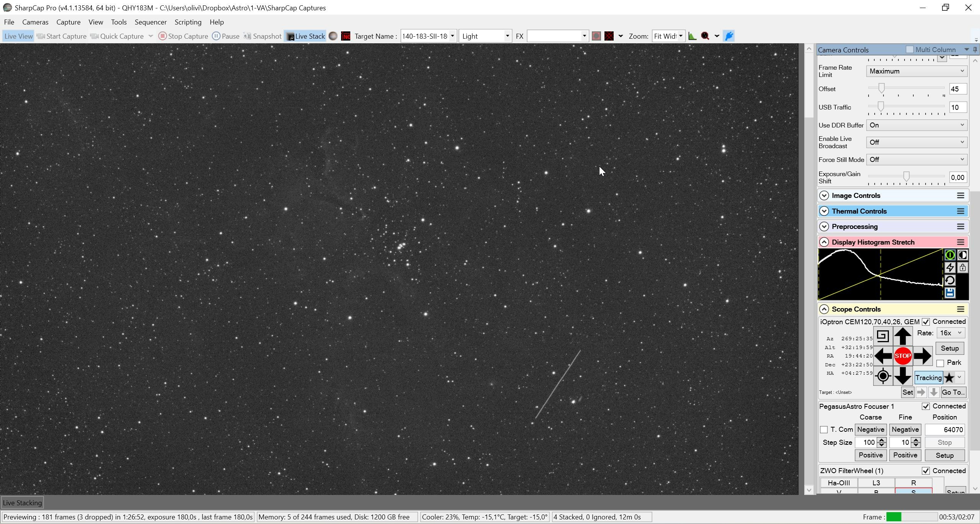Open the Sequencer menu
The image size is (980, 524).
click(x=150, y=22)
